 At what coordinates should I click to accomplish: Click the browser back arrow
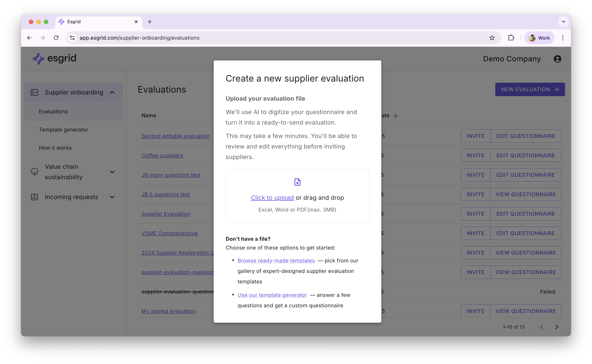pos(29,38)
